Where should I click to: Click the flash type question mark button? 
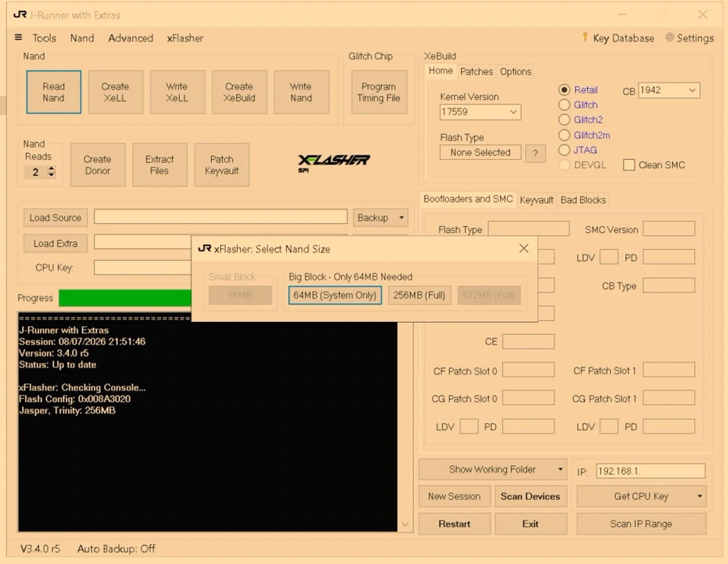pyautogui.click(x=535, y=153)
